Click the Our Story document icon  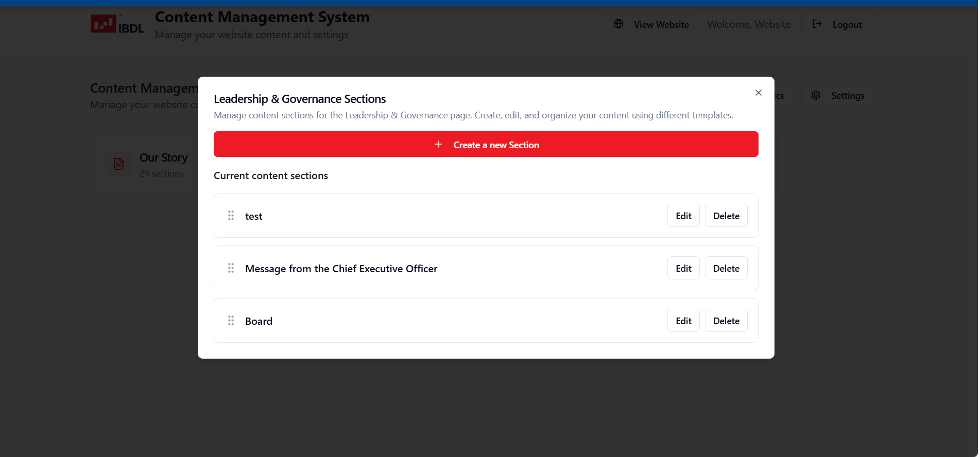pyautogui.click(x=119, y=164)
